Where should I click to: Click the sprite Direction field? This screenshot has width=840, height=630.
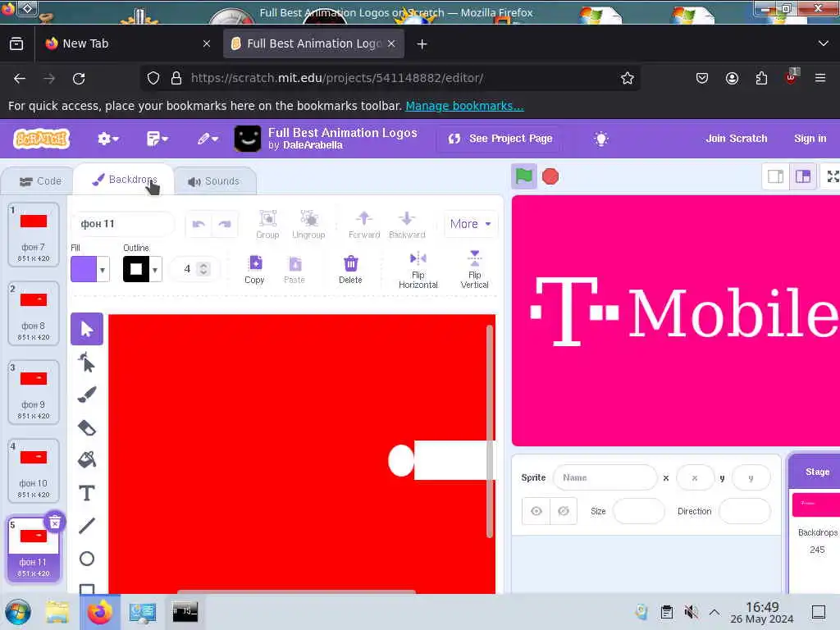[744, 511]
